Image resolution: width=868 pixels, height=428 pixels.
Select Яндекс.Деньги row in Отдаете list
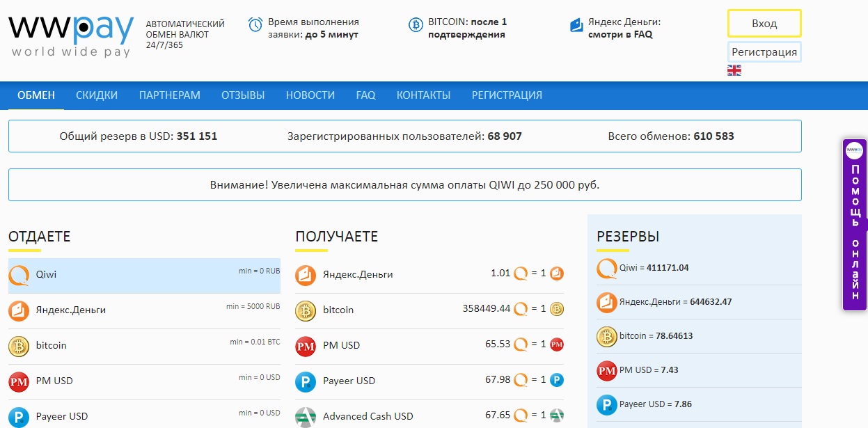point(144,310)
